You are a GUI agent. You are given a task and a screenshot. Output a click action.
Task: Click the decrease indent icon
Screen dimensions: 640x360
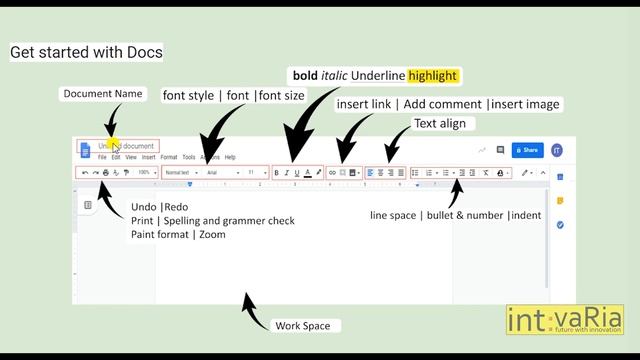click(462, 173)
